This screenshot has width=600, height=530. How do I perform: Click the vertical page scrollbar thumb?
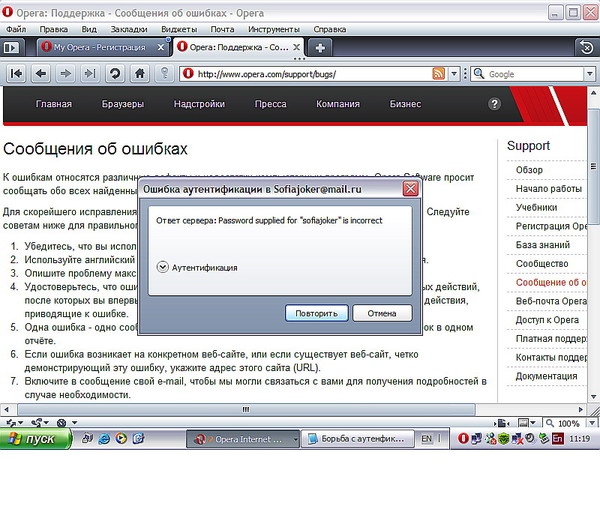(x=593, y=166)
